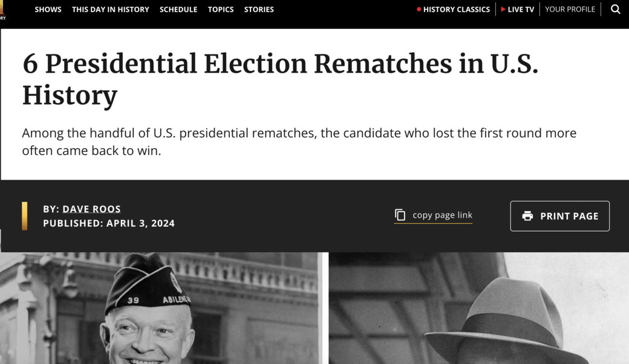
Task: Click the photo of the smiling man in cap
Action: click(160, 308)
